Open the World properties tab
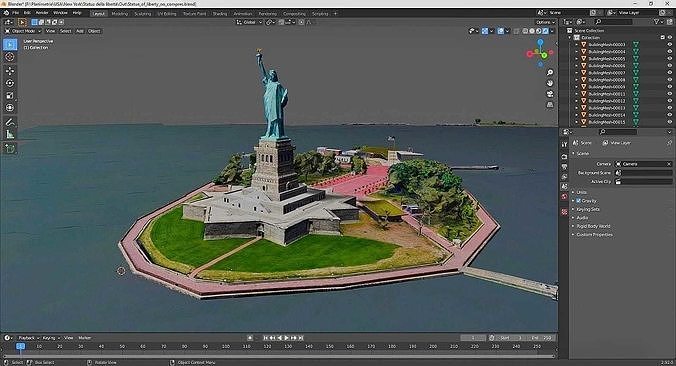 (x=564, y=197)
